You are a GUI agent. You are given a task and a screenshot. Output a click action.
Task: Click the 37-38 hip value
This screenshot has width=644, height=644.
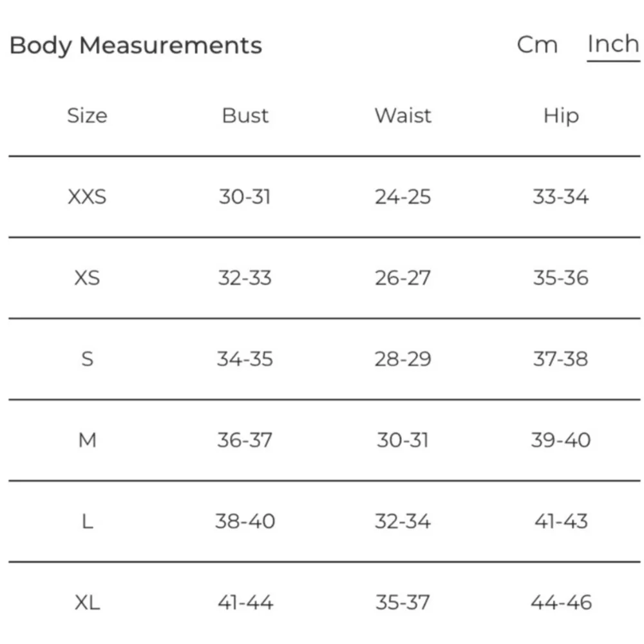click(561, 359)
